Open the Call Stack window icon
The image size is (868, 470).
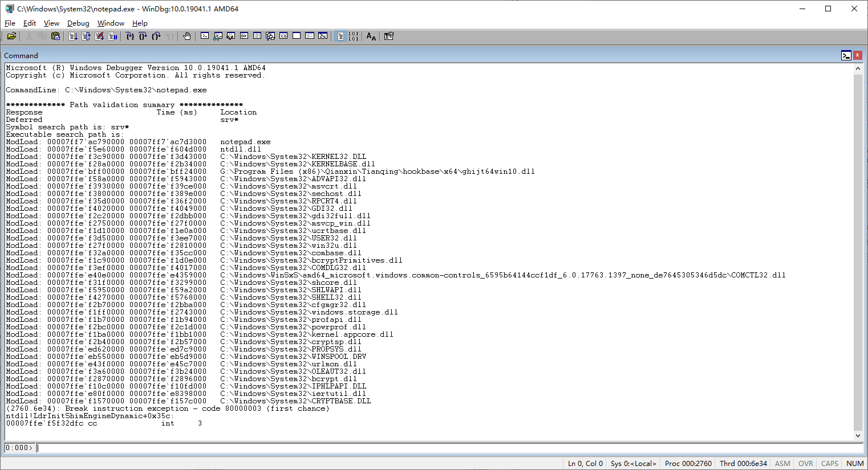click(270, 36)
